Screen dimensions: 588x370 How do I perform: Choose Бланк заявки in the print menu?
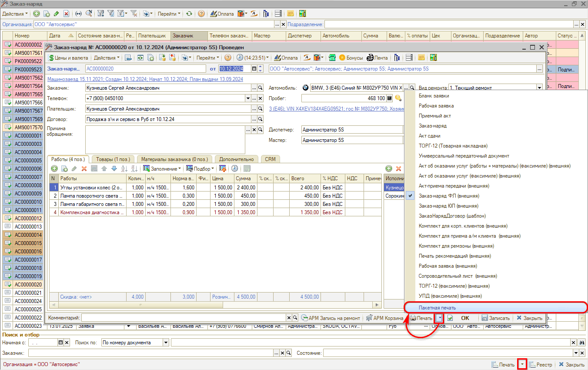pos(496,96)
